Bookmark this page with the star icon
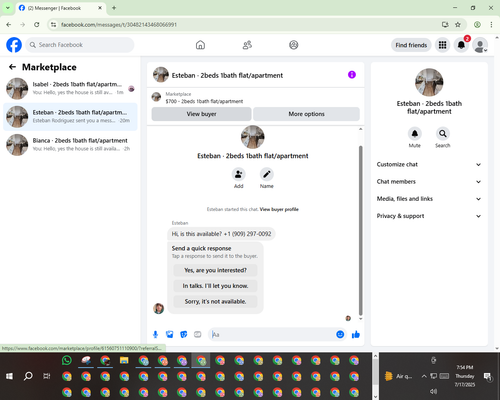Image resolution: width=500 pixels, height=400 pixels. (458, 25)
